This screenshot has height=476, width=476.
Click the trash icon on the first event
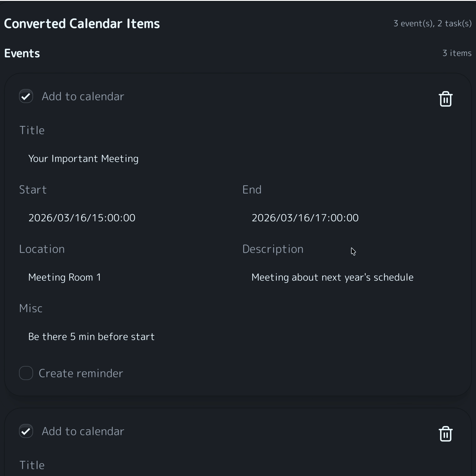pyautogui.click(x=446, y=99)
